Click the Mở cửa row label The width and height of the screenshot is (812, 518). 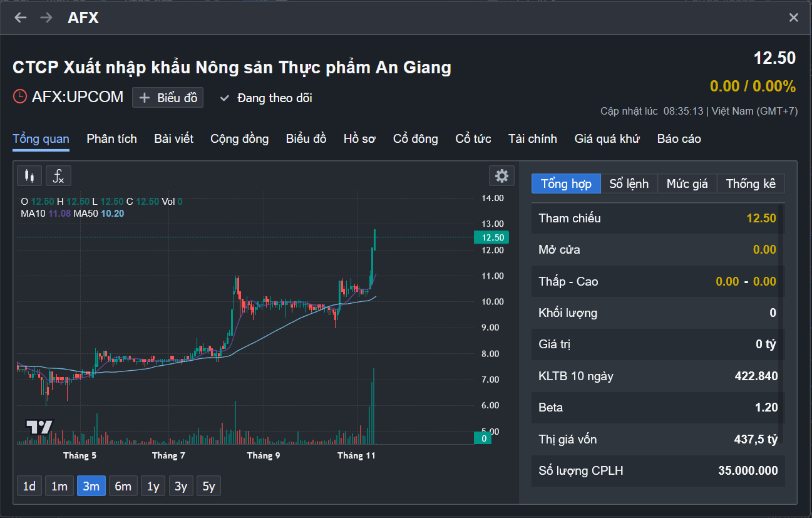click(x=559, y=249)
